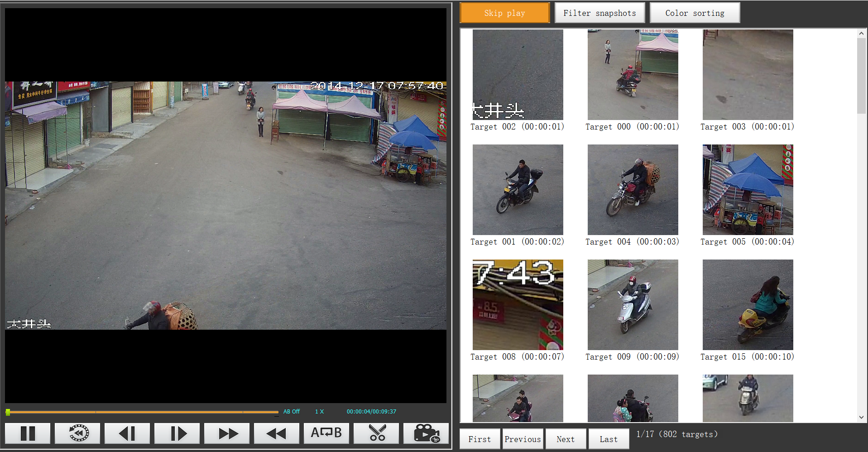The height and width of the screenshot is (452, 868).
Task: Click the video progress slider handle
Action: coord(8,412)
